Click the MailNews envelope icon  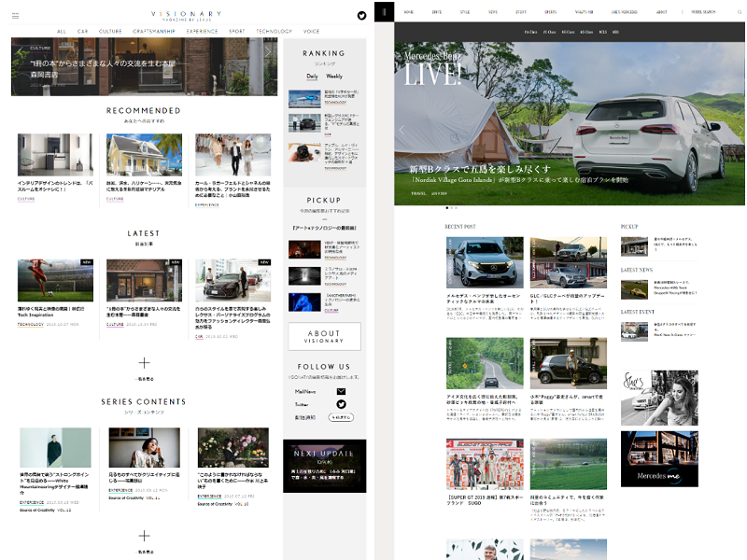341,391
